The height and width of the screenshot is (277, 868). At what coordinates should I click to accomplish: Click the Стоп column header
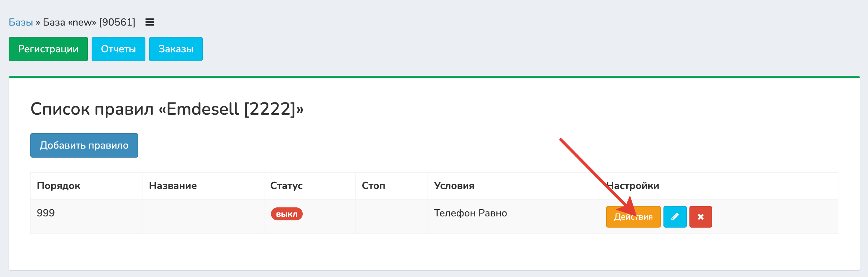373,186
